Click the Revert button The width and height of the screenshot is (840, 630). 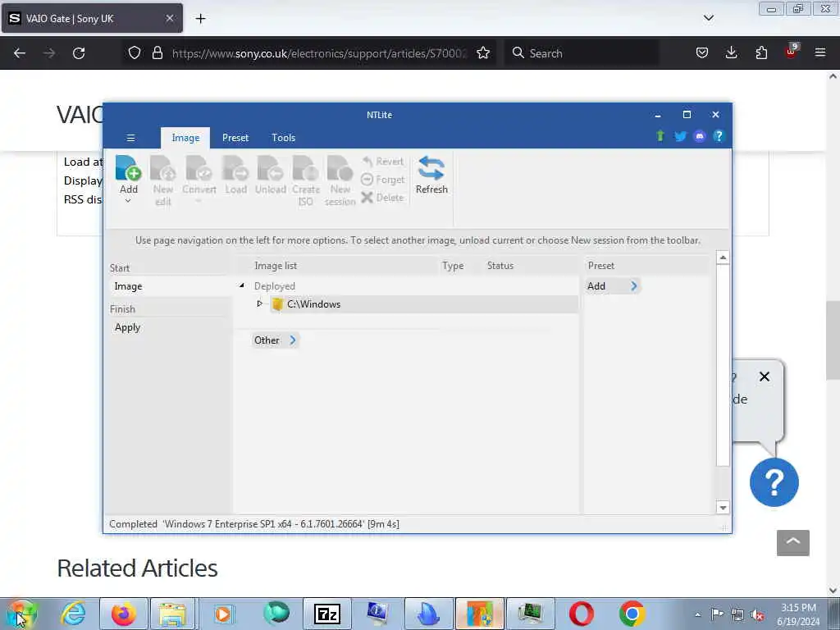383,162
